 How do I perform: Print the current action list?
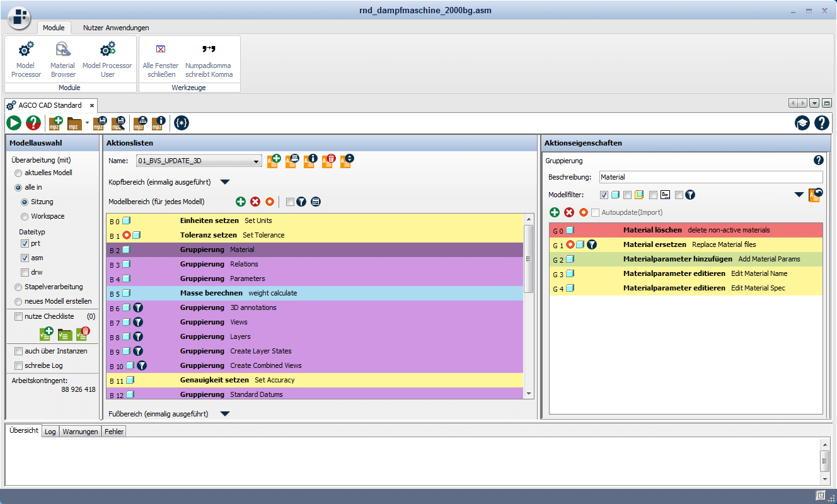pos(292,161)
